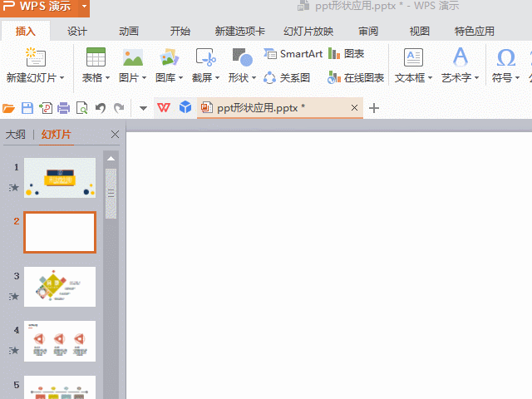The width and height of the screenshot is (532, 399).
Task: Click the WordArt (艺术字) icon
Action: [x=460, y=57]
